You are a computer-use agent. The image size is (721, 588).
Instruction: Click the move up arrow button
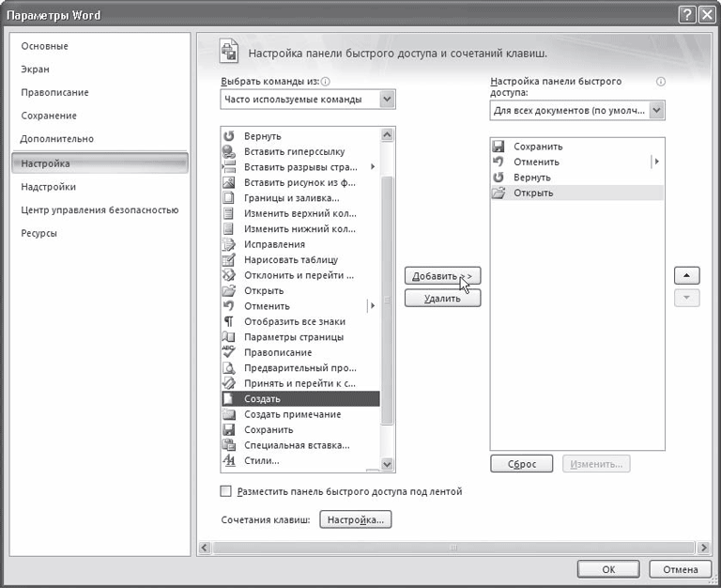coord(687,275)
